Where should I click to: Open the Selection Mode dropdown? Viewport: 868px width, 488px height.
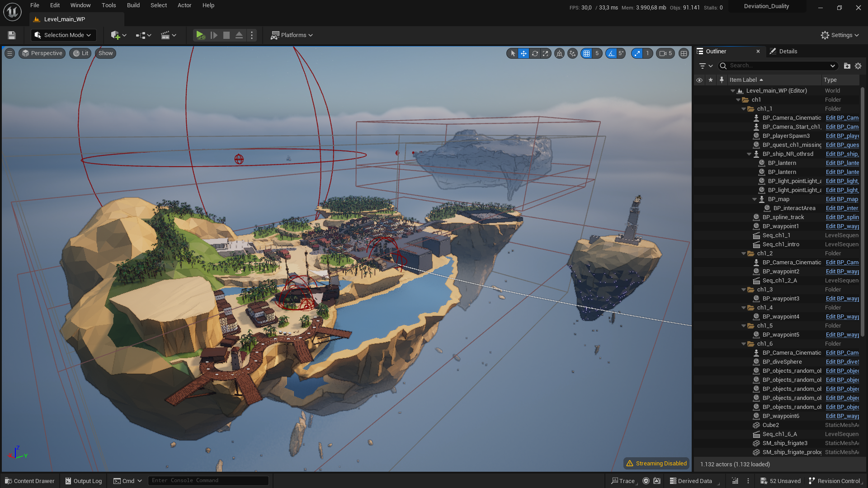point(64,35)
